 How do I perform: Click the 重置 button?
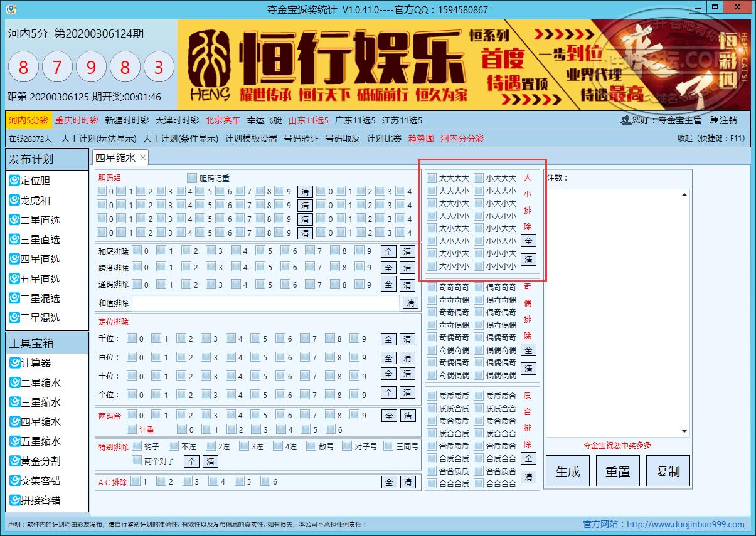618,471
